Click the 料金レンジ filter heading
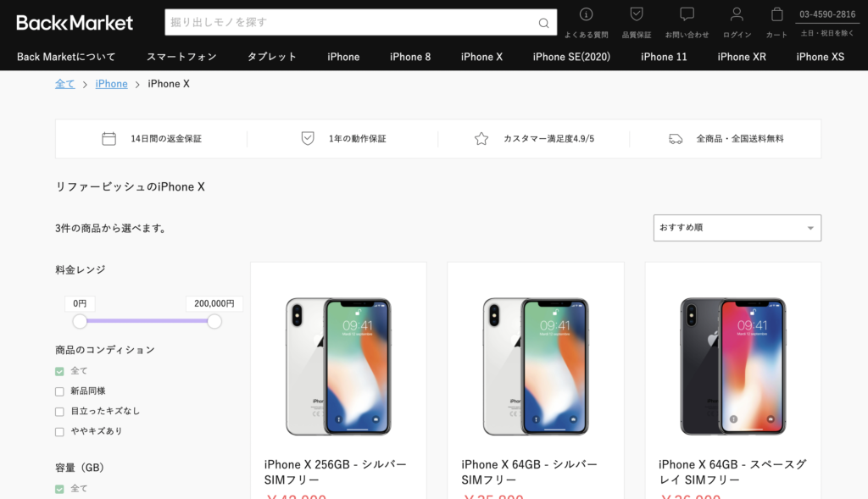The width and height of the screenshot is (868, 499). tap(81, 270)
